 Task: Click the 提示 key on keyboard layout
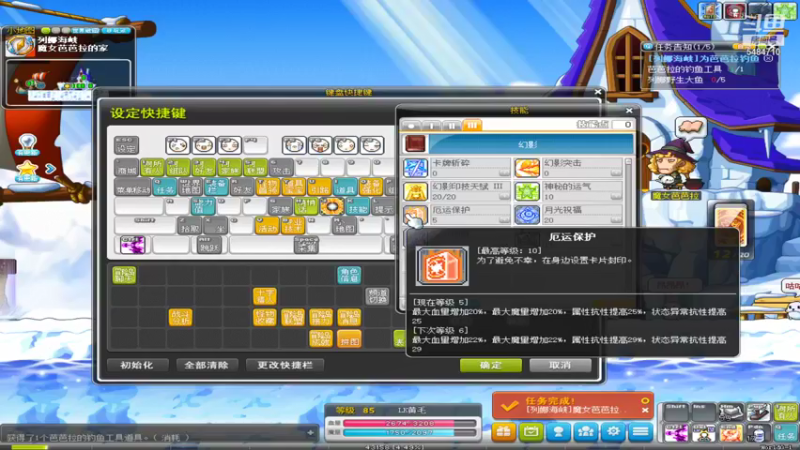383,206
